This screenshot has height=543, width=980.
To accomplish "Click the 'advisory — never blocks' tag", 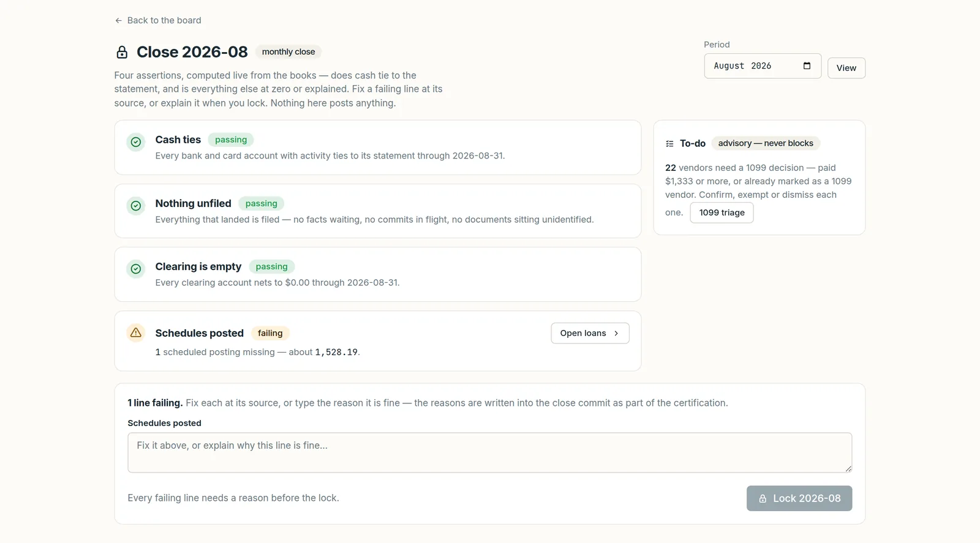I will [766, 143].
